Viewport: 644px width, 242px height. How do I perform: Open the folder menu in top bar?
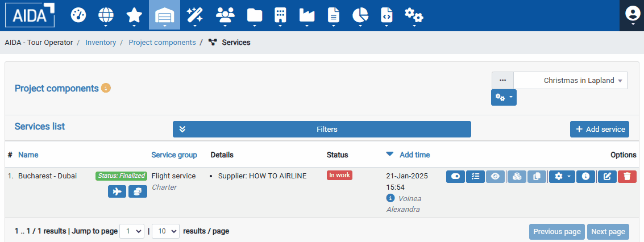click(254, 15)
